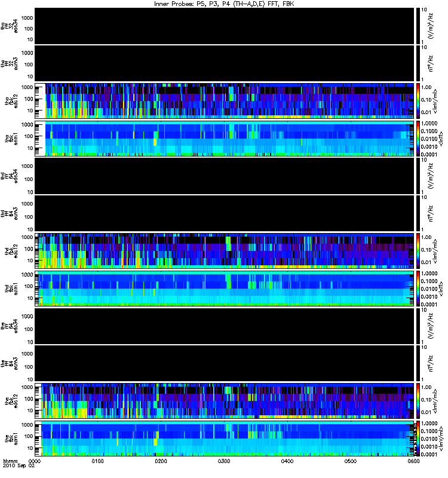The width and height of the screenshot is (448, 478).
Task: Click the tha fbk scm1 spectrogram panel
Action: 224,139
